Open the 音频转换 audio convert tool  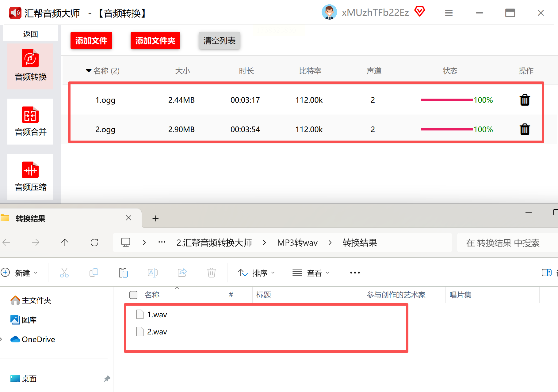pyautogui.click(x=30, y=66)
